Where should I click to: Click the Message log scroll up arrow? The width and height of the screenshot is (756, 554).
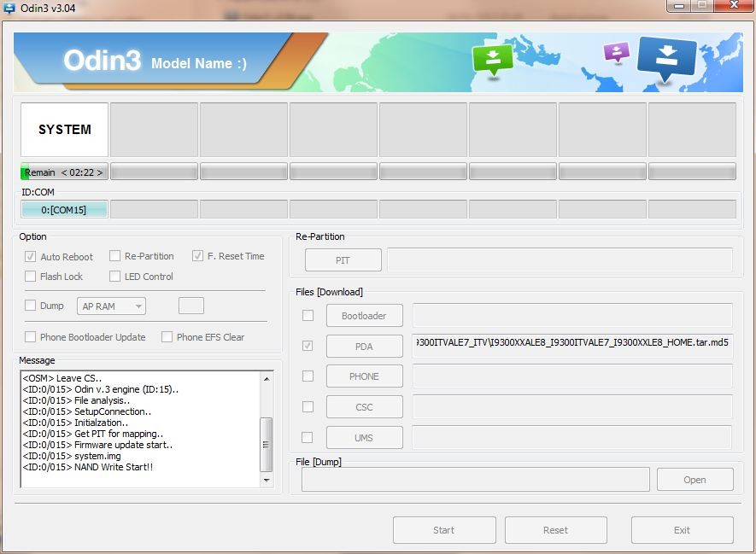(x=267, y=379)
